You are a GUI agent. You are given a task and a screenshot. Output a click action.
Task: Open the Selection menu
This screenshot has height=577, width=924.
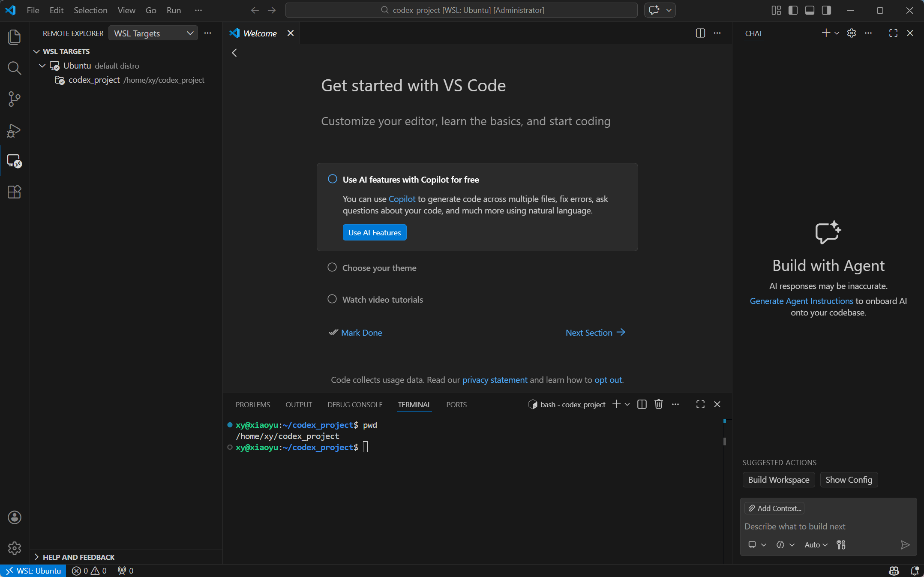click(90, 10)
